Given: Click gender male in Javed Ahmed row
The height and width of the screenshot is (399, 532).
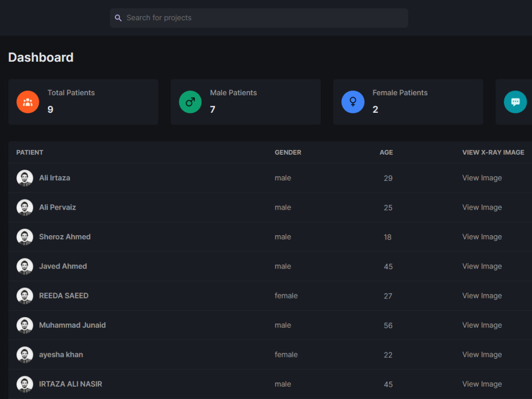Looking at the screenshot, I should click(x=282, y=267).
